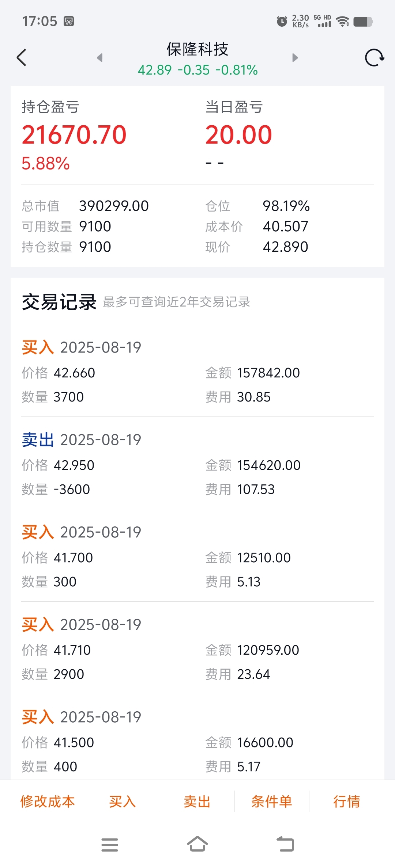Go to previous stock with left triangle
Viewport: 395px width, 868px height.
[x=99, y=58]
